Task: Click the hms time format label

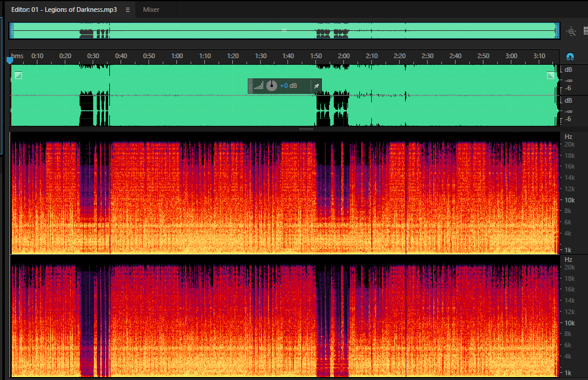Action: (17, 56)
